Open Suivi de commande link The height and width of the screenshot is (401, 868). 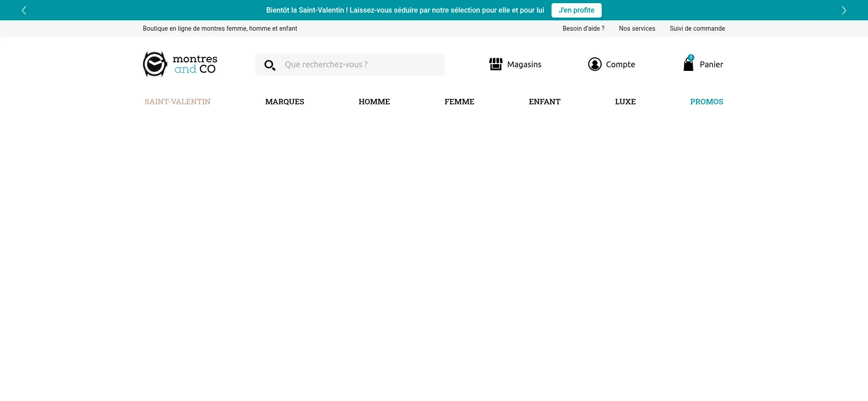tap(697, 28)
